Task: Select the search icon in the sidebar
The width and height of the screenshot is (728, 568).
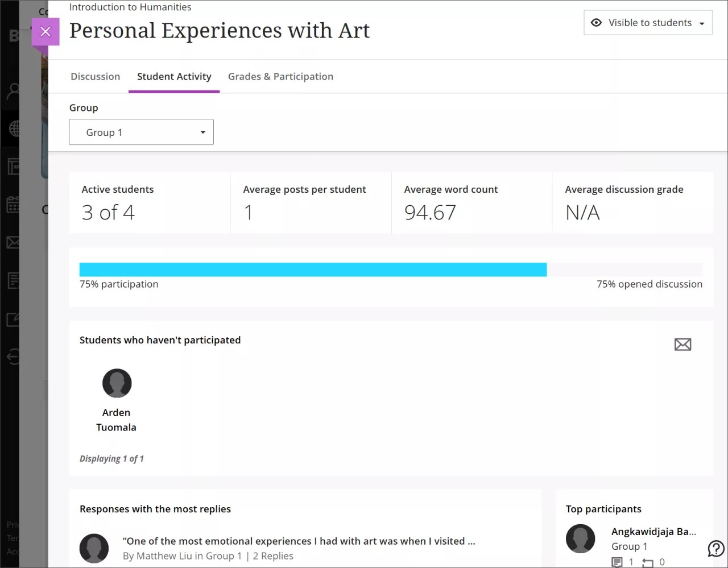Action: pos(13,90)
